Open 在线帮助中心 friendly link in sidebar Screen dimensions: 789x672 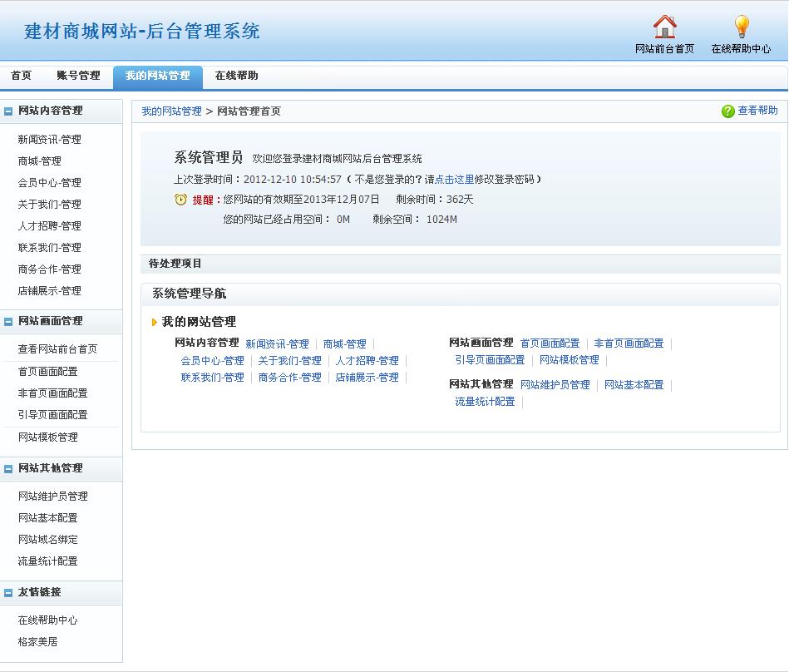(47, 620)
